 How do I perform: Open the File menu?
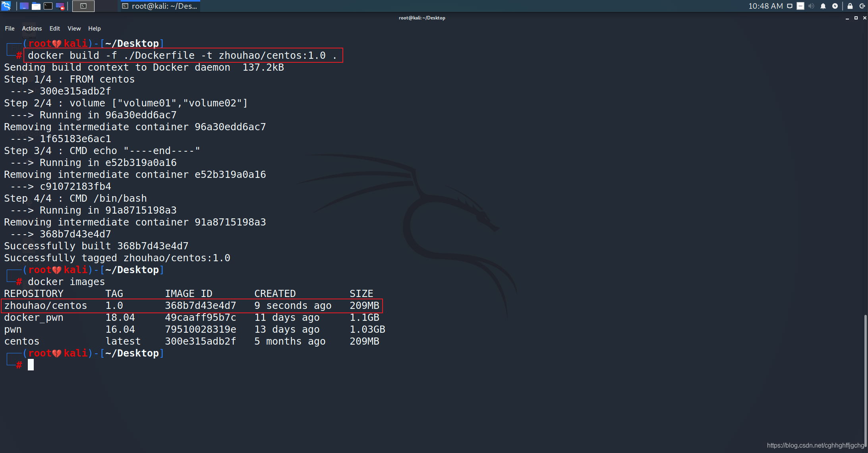pyautogui.click(x=10, y=29)
